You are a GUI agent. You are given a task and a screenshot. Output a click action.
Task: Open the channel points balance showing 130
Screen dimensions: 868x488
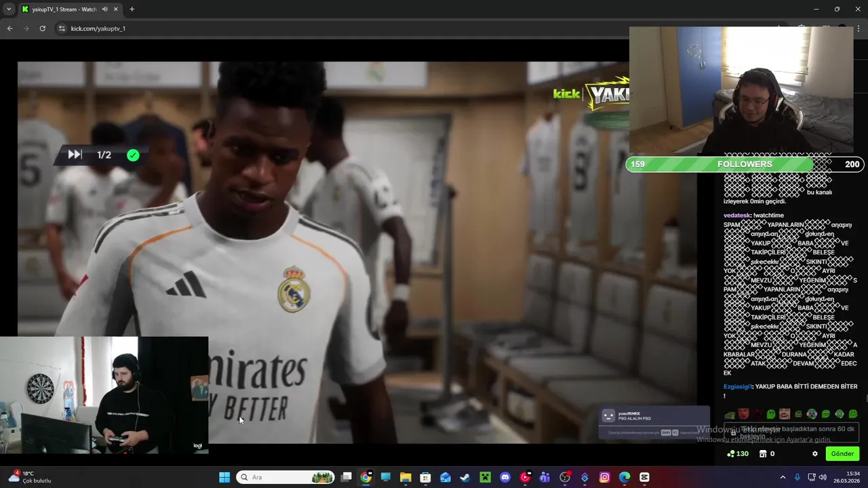738,453
